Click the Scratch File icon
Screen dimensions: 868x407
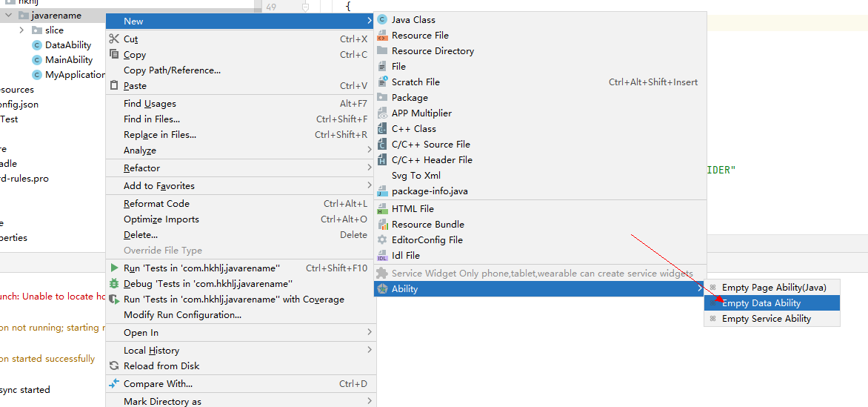382,82
